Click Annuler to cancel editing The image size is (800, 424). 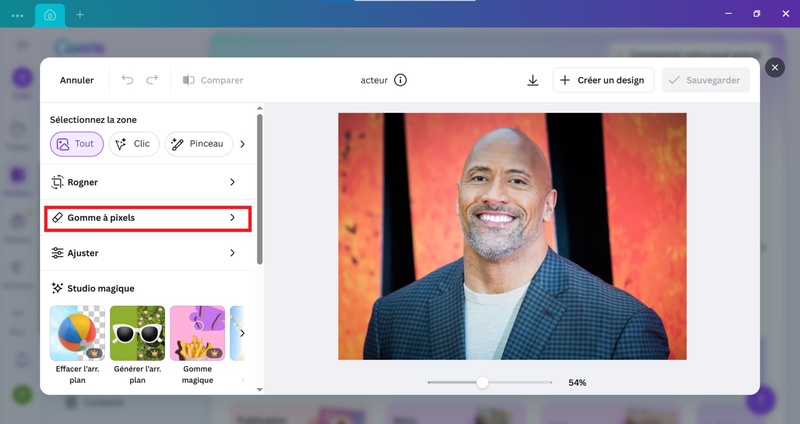(77, 80)
